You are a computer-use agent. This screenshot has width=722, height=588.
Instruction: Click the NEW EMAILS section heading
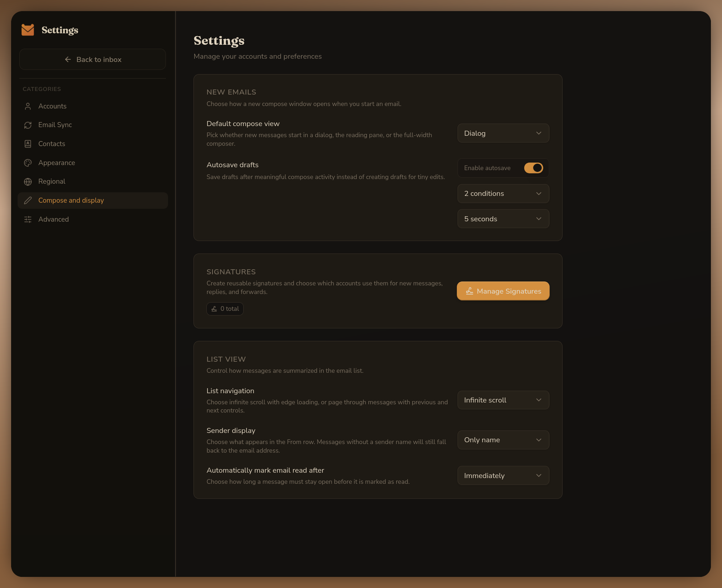click(x=231, y=92)
